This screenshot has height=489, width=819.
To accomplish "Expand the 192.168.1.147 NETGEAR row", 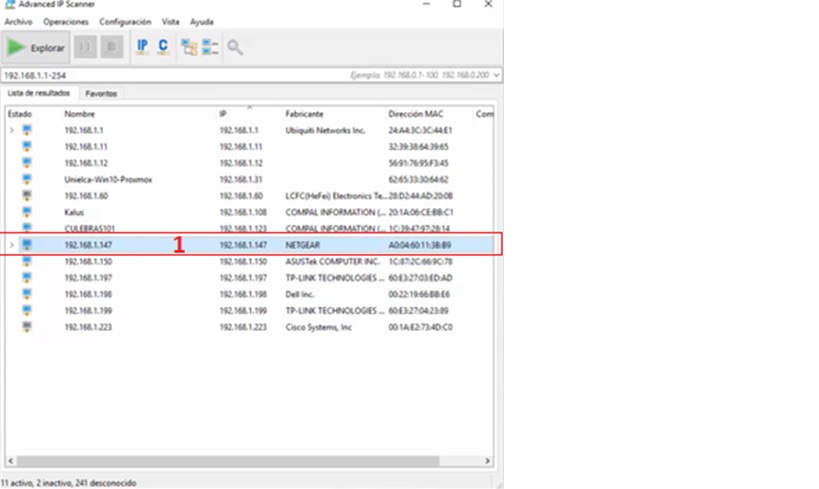I will click(11, 244).
